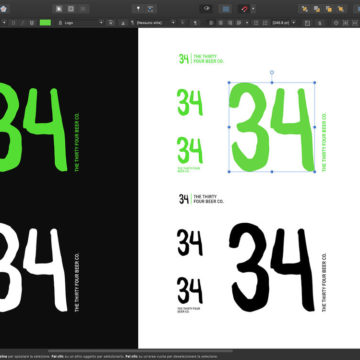This screenshot has width=360, height=360.
Task: Select green horizontal logo with THE THIRTY FOUR BEER CO.
Action: tap(201, 59)
